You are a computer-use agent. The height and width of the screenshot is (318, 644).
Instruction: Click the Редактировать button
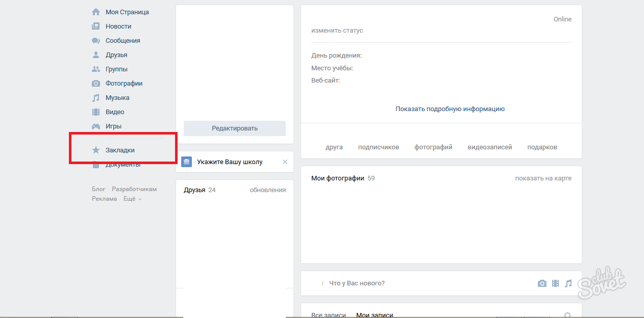point(235,128)
